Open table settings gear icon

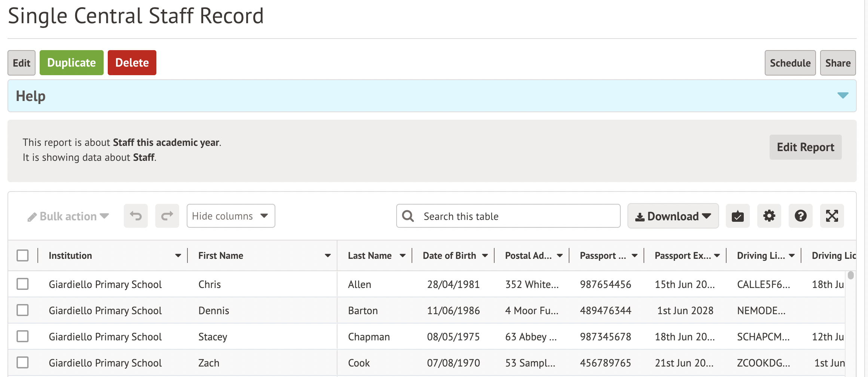(769, 216)
